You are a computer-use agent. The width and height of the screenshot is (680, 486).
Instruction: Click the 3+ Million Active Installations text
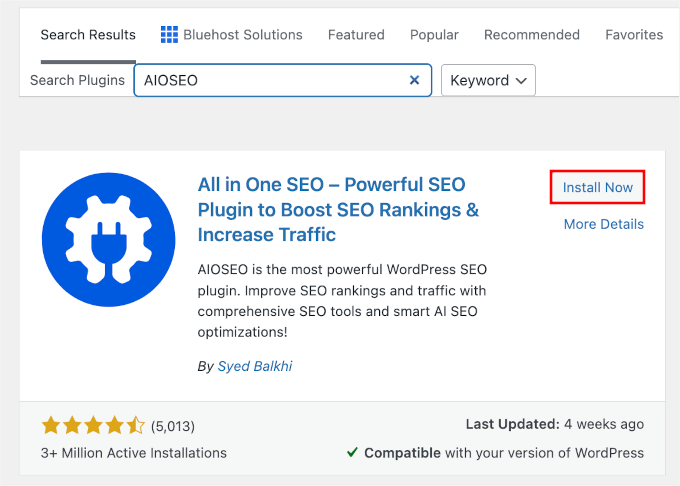(134, 453)
